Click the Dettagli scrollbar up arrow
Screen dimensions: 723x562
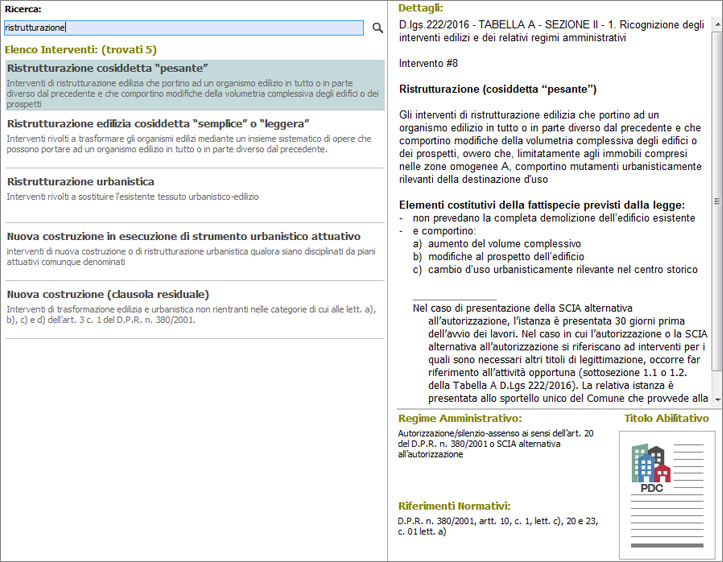[717, 24]
